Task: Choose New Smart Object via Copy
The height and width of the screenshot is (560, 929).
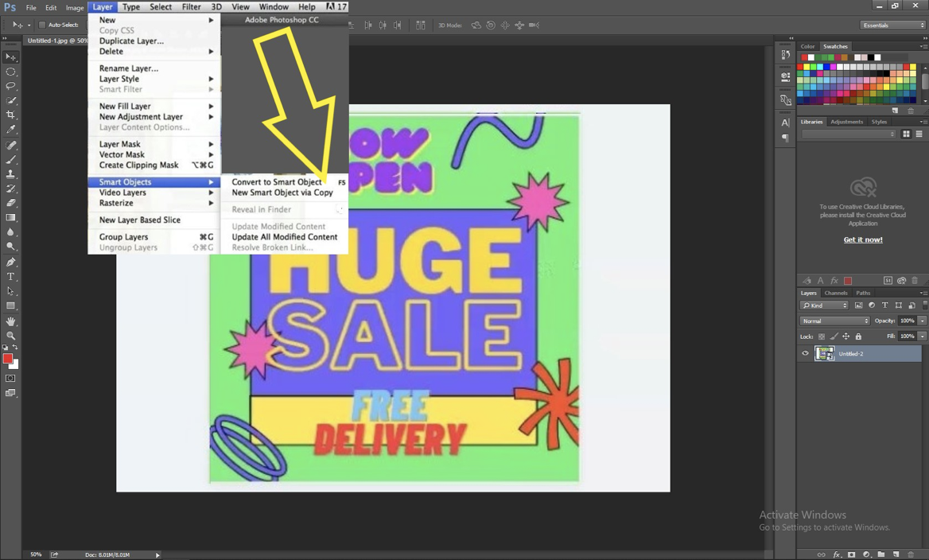Action: click(284, 192)
